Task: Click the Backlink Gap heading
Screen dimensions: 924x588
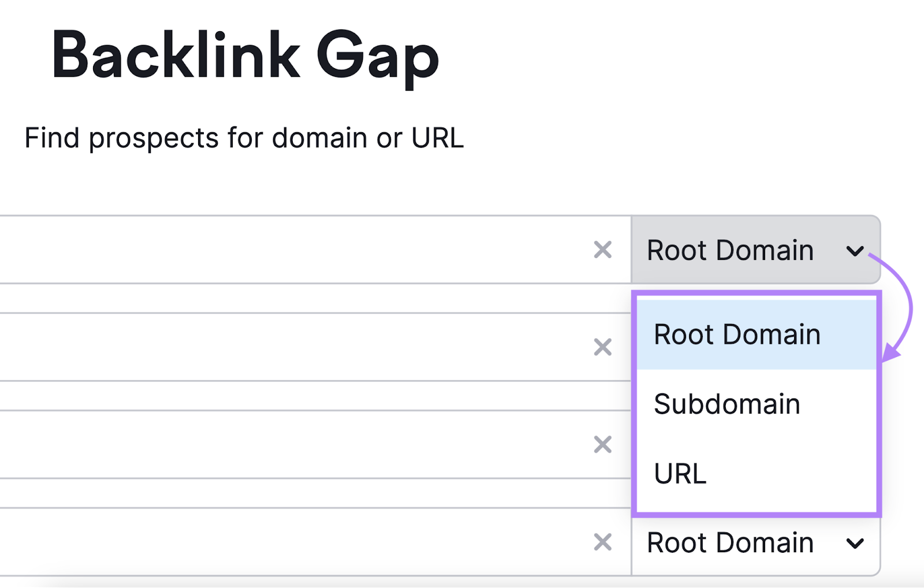Action: point(245,55)
